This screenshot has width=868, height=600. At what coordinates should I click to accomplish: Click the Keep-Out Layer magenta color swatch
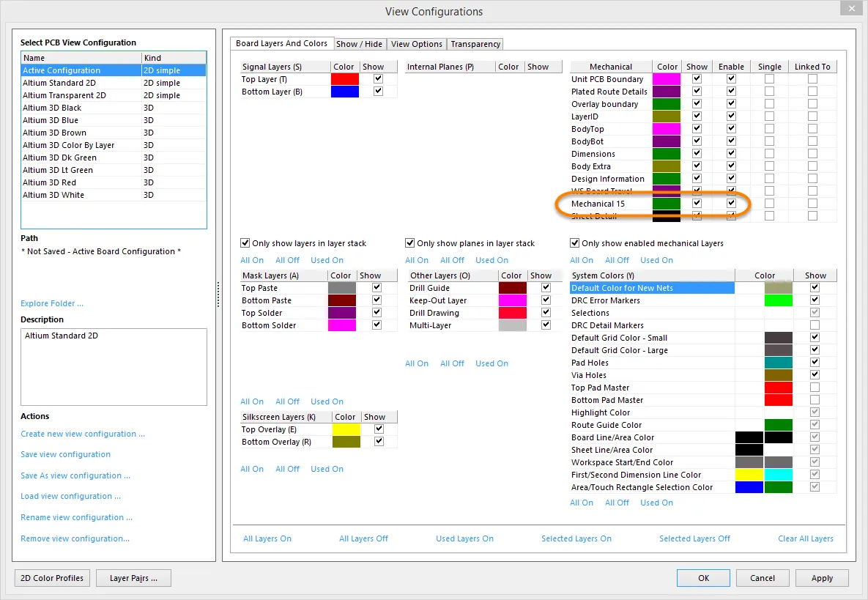pos(513,300)
